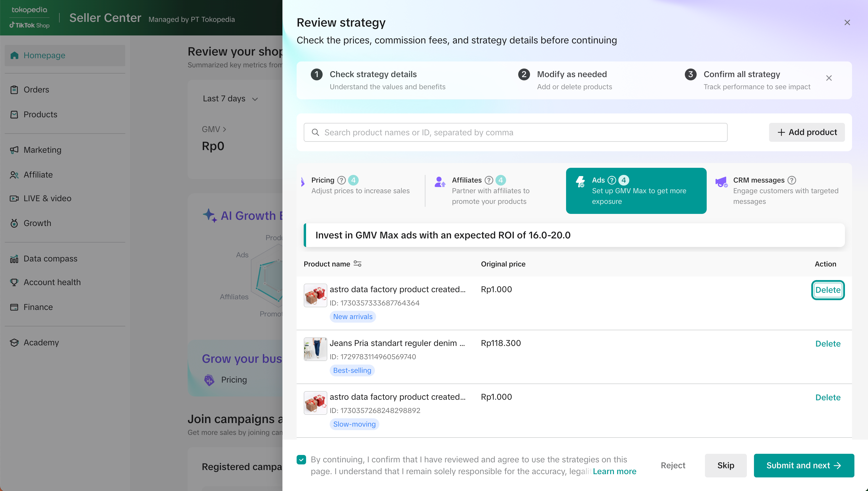868x491 pixels.
Task: Uncheck the strategy confirmation checkbox
Action: click(x=301, y=459)
